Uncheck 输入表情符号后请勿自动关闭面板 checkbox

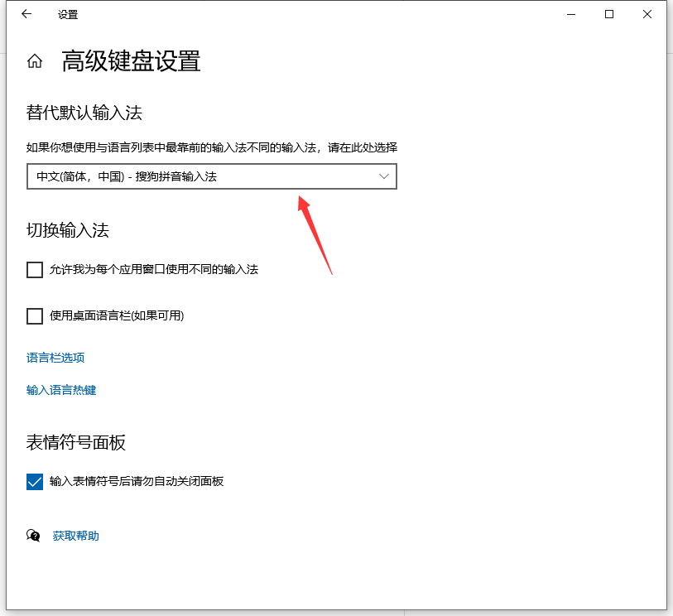click(35, 482)
